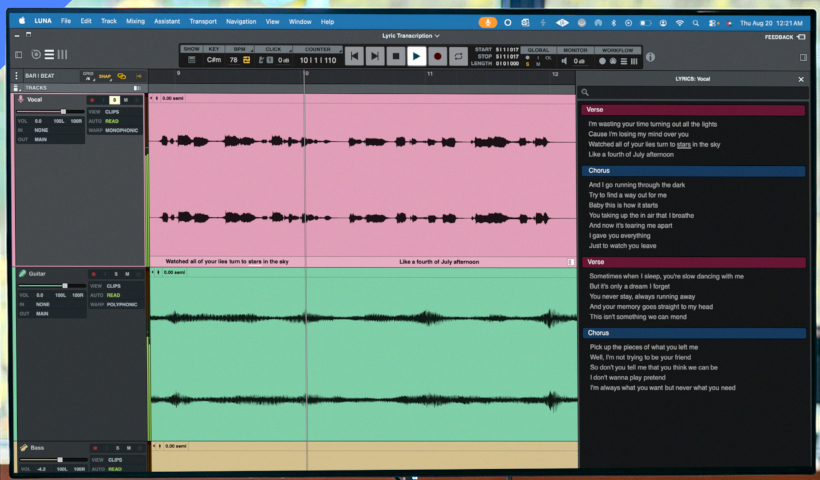Record-arm the Guitar track
The width and height of the screenshot is (820, 480).
click(x=94, y=274)
